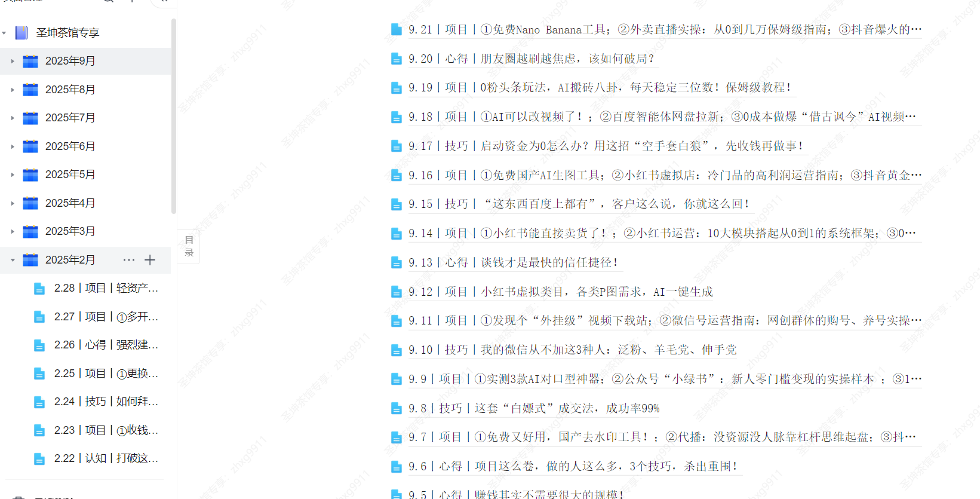Expand the 2025年9月 folder arrow

click(x=13, y=61)
